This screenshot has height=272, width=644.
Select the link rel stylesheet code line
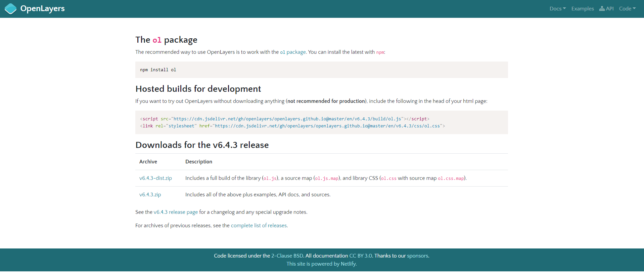tap(292, 126)
